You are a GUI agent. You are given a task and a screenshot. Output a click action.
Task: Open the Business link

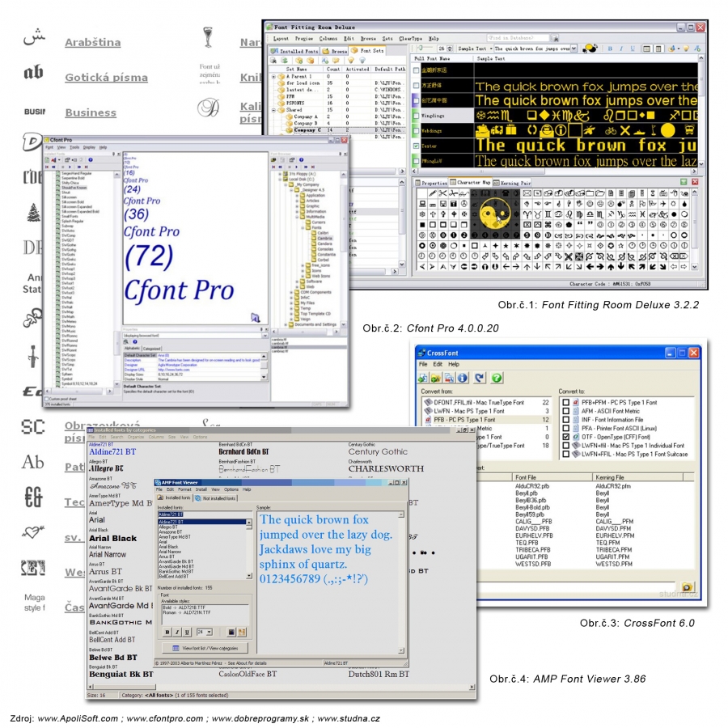(x=91, y=112)
